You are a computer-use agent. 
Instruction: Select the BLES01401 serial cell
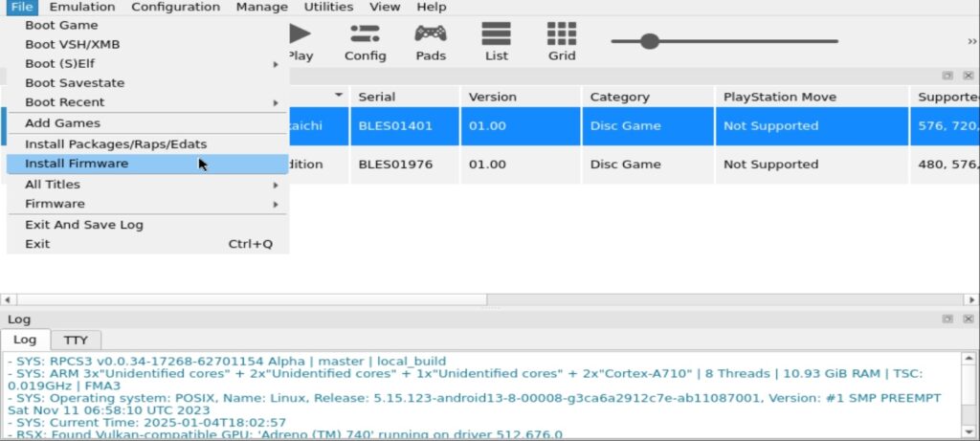point(405,126)
